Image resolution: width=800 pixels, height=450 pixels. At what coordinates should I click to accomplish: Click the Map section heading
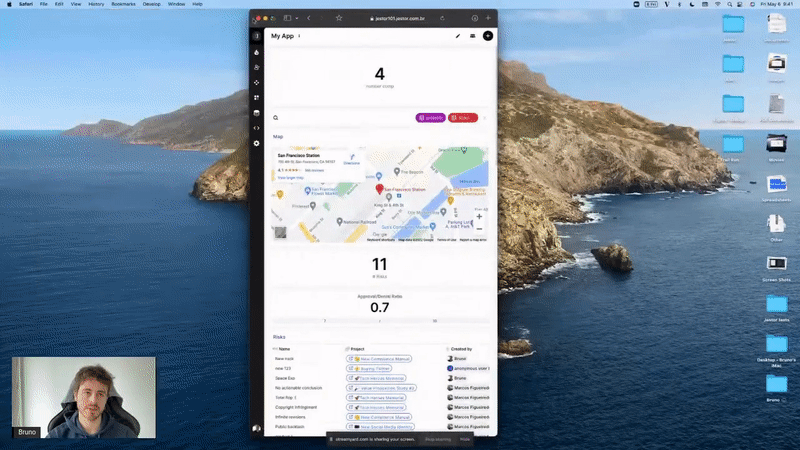point(278,137)
